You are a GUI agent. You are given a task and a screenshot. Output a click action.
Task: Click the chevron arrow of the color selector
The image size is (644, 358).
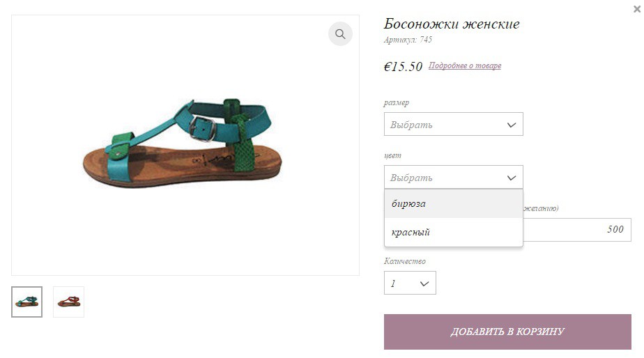[512, 178]
